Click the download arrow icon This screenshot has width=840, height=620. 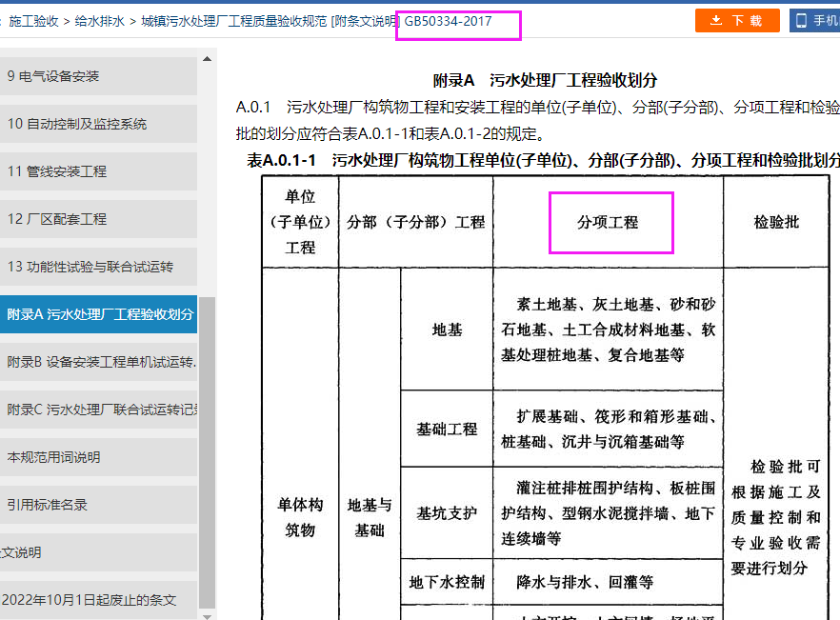[x=716, y=21]
